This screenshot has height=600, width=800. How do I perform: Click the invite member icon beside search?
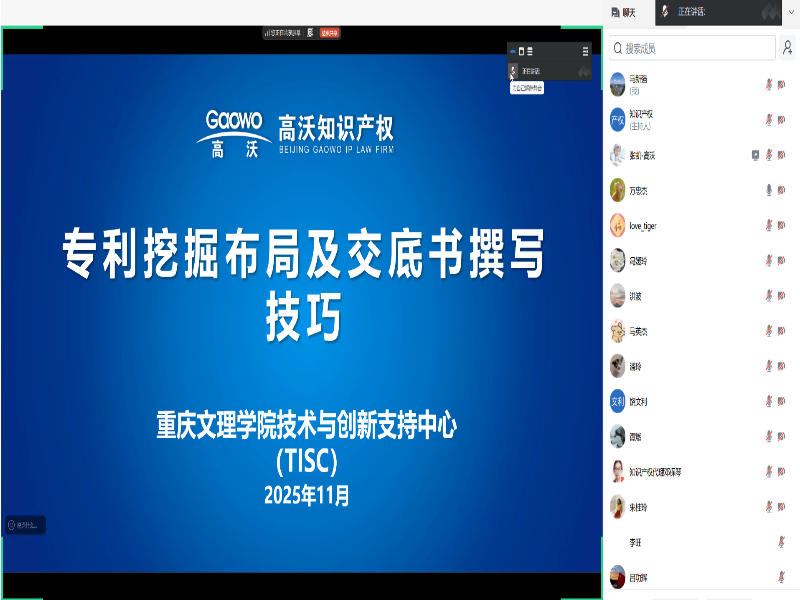click(788, 48)
